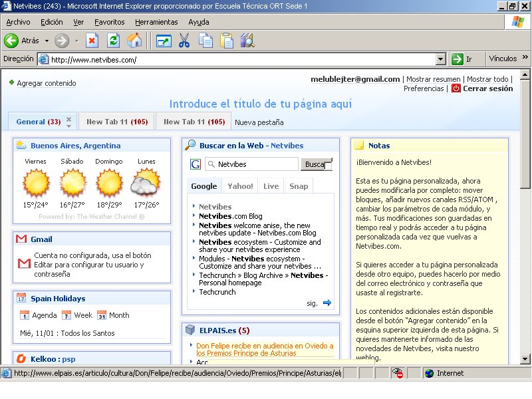Open the Preferencias link
The width and height of the screenshot is (532, 399).
[424, 88]
